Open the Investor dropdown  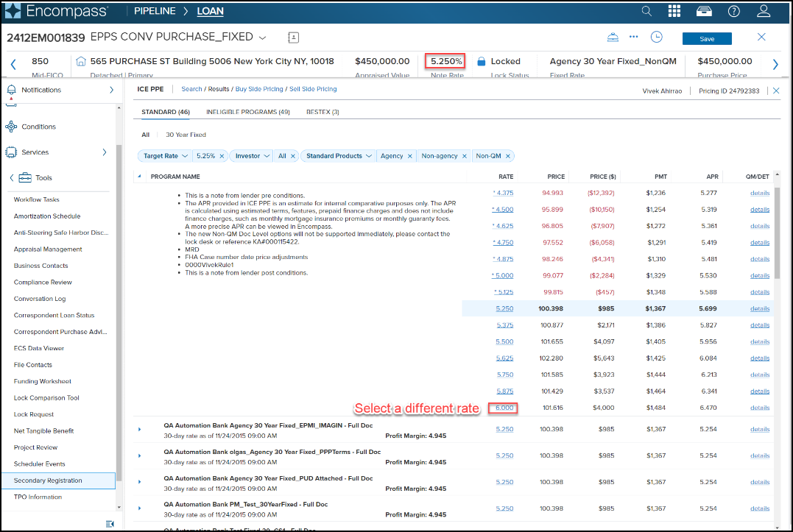(252, 156)
